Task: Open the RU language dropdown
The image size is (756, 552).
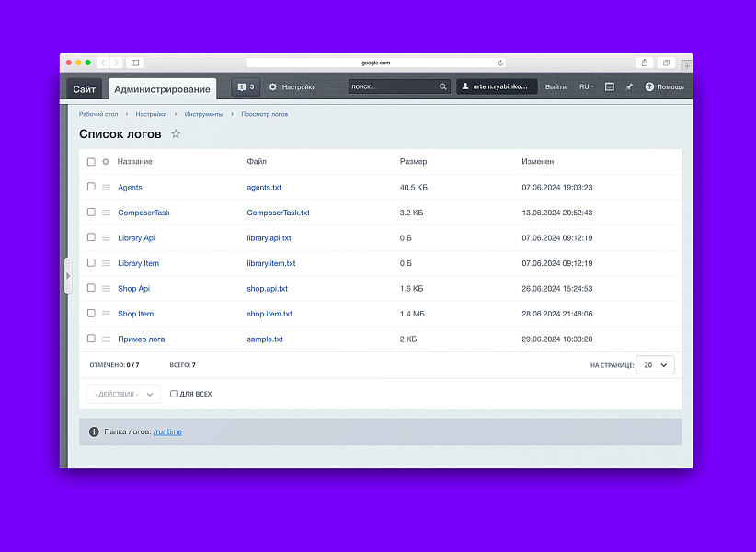Action: 585,87
